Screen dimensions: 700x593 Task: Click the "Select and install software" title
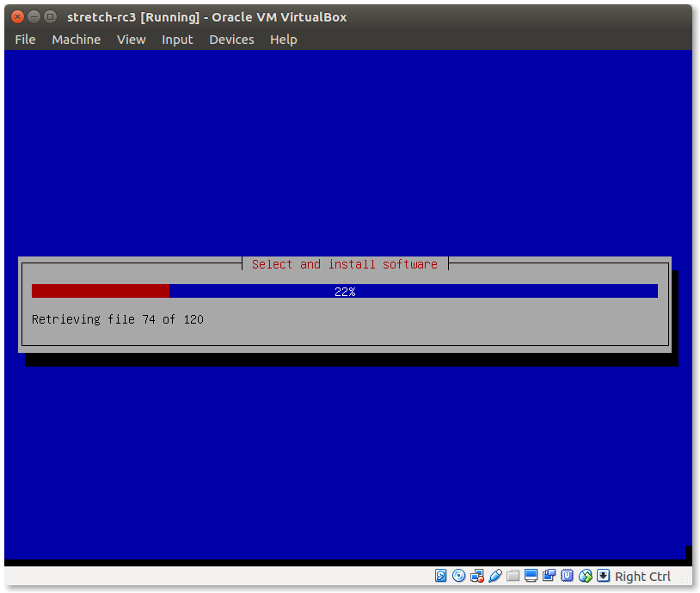point(345,264)
